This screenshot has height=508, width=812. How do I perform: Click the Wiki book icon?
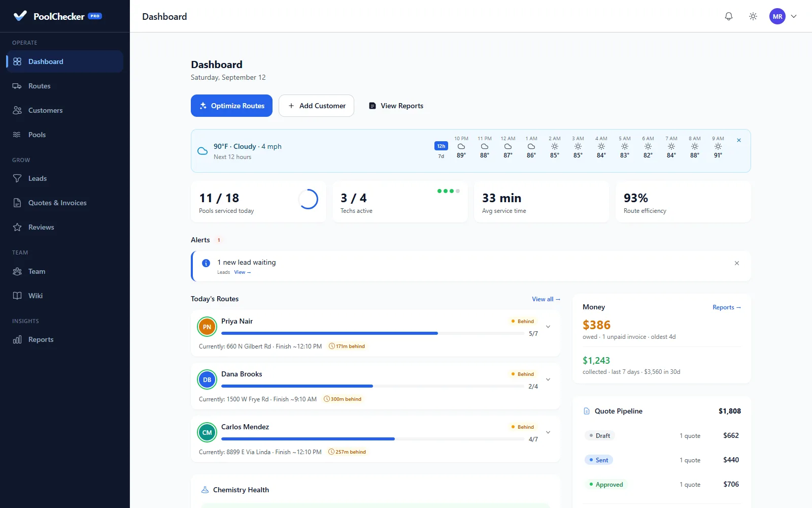coord(17,296)
